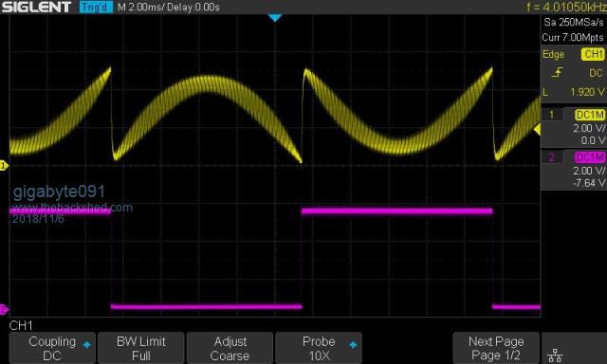Open the Coupling DC dropdown

click(x=52, y=348)
